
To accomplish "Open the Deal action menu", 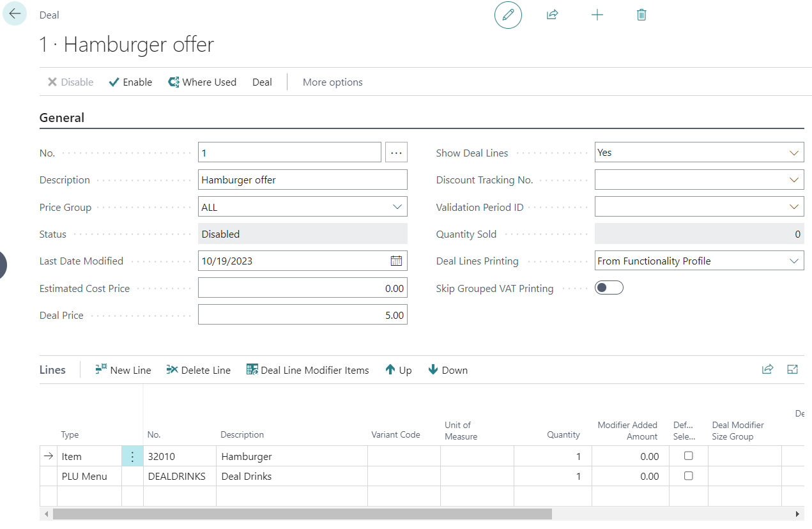I will pos(262,82).
